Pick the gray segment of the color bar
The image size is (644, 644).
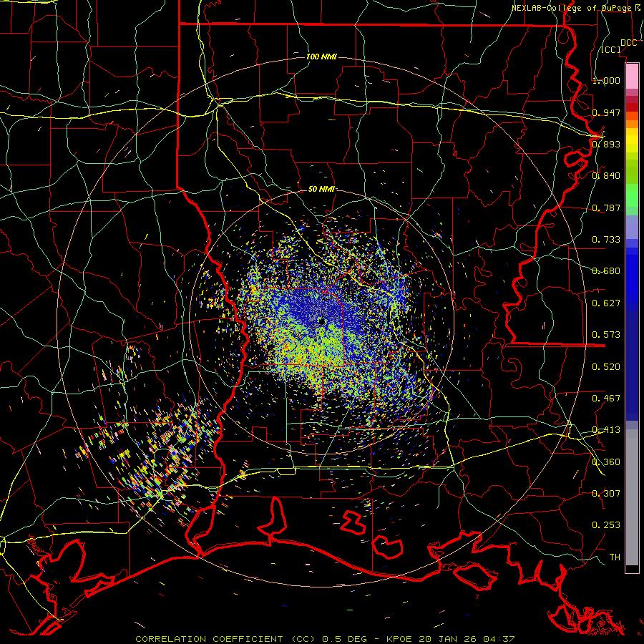pyautogui.click(x=632, y=497)
